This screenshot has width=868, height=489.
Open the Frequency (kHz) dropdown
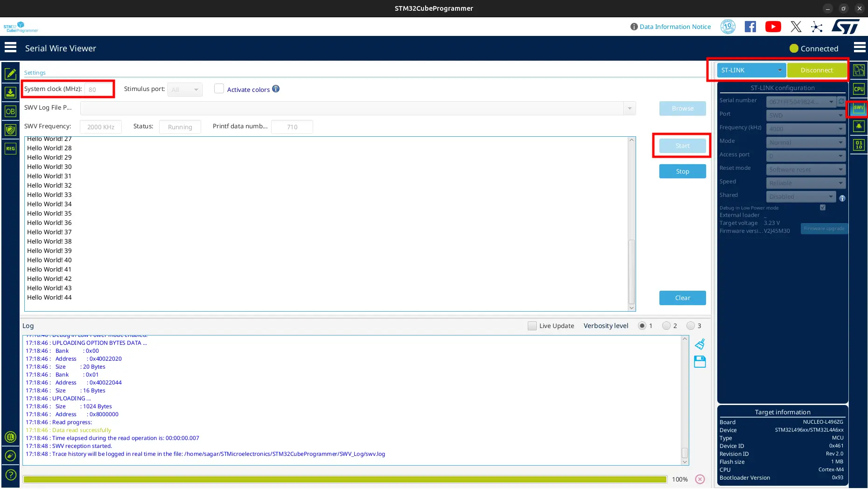[806, 129]
